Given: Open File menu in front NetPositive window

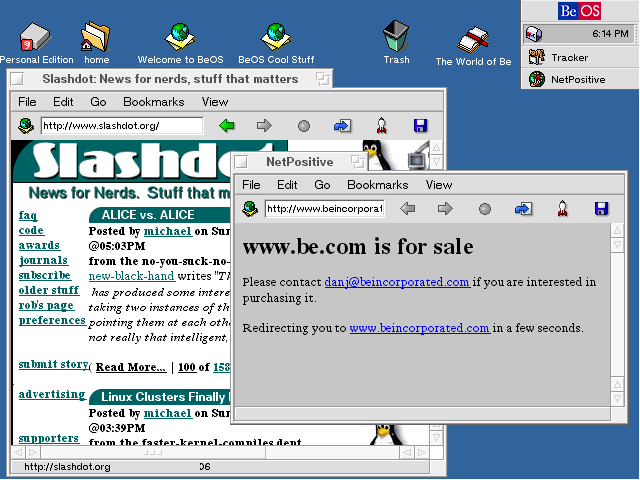Looking at the screenshot, I should point(251,185).
